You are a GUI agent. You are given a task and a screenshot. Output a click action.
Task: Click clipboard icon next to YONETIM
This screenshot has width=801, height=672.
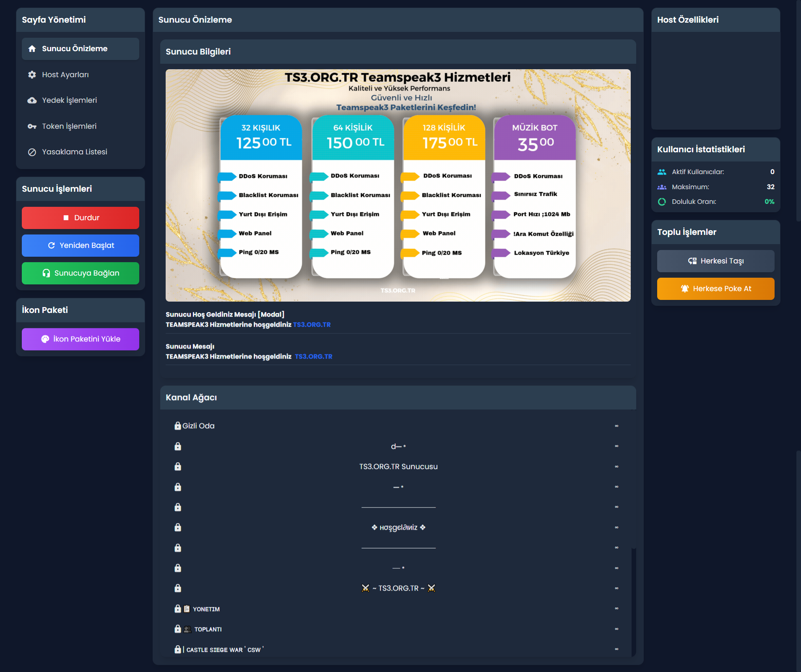click(x=187, y=609)
